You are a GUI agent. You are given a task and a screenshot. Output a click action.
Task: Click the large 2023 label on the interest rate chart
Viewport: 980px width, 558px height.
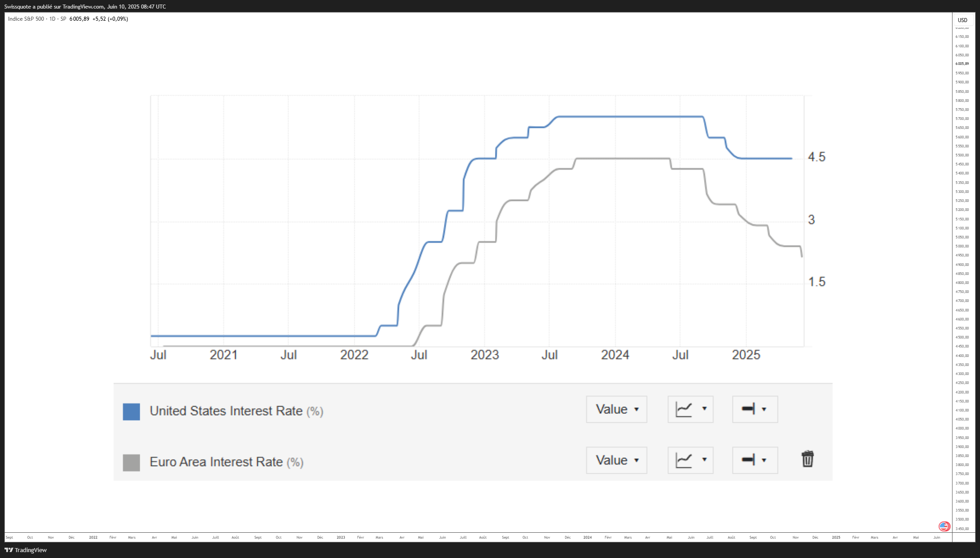pyautogui.click(x=485, y=355)
